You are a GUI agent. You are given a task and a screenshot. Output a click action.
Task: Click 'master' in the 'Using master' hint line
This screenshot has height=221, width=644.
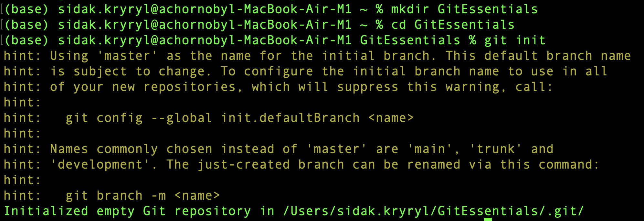[127, 56]
